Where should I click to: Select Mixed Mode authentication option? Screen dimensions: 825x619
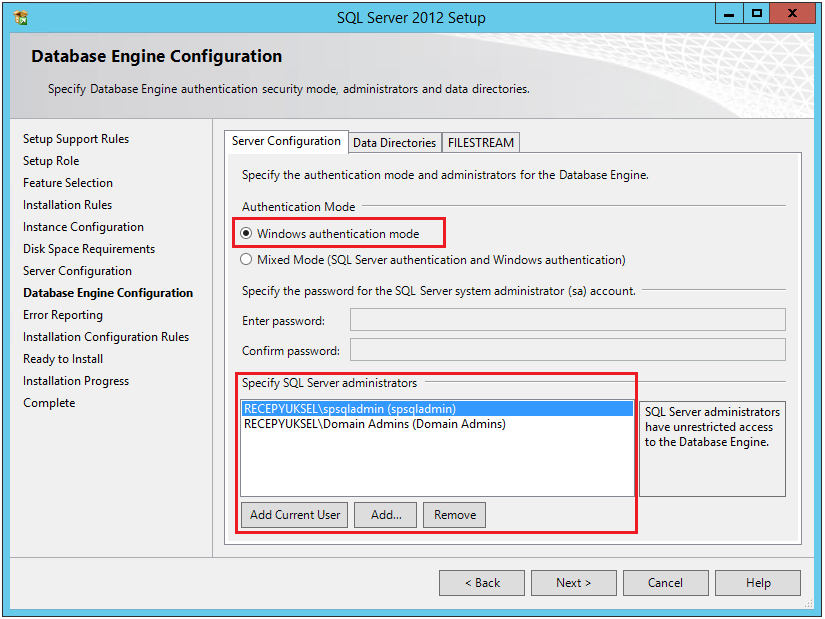point(433,260)
